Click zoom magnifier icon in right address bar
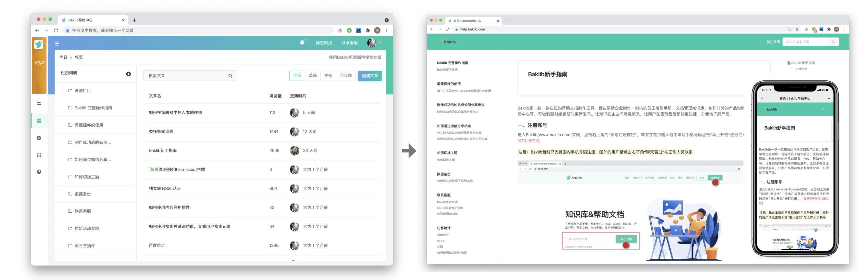 pyautogui.click(x=789, y=29)
